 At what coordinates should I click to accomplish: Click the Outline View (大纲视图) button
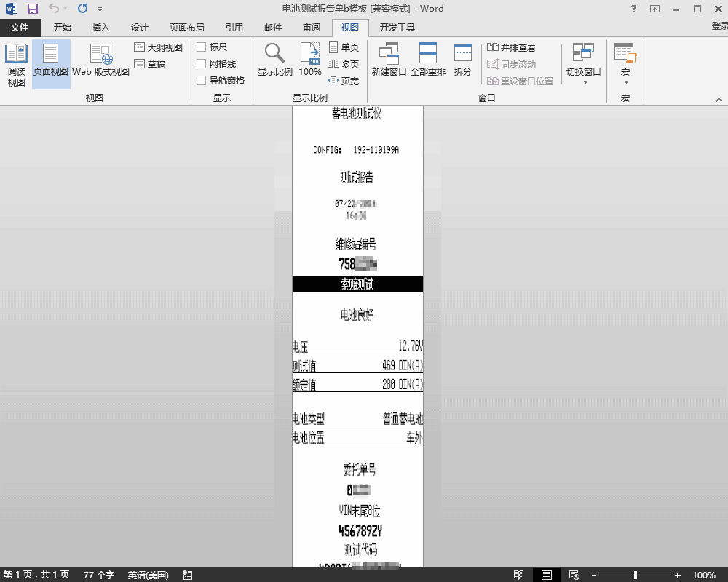pyautogui.click(x=158, y=47)
